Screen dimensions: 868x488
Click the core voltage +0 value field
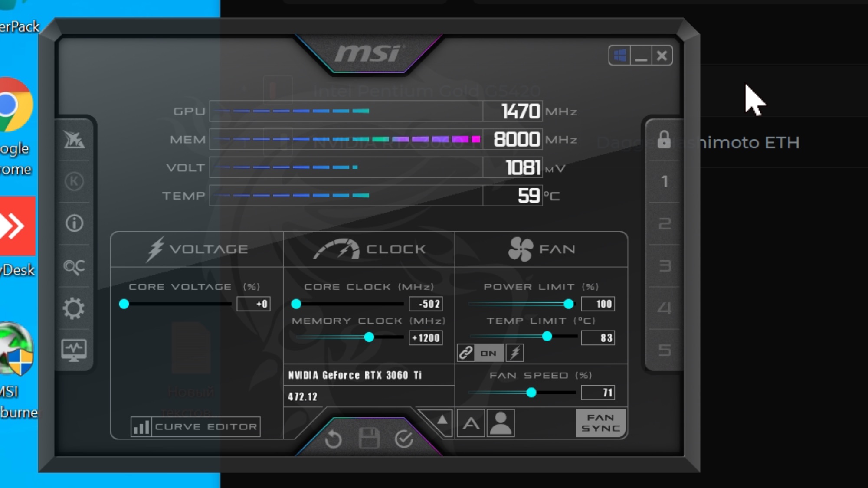(x=254, y=304)
